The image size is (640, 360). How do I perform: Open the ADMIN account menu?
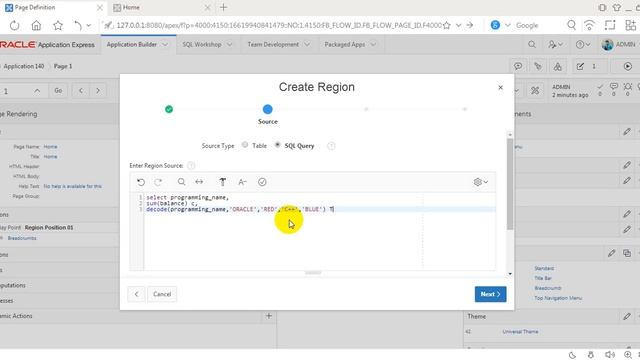click(x=618, y=44)
